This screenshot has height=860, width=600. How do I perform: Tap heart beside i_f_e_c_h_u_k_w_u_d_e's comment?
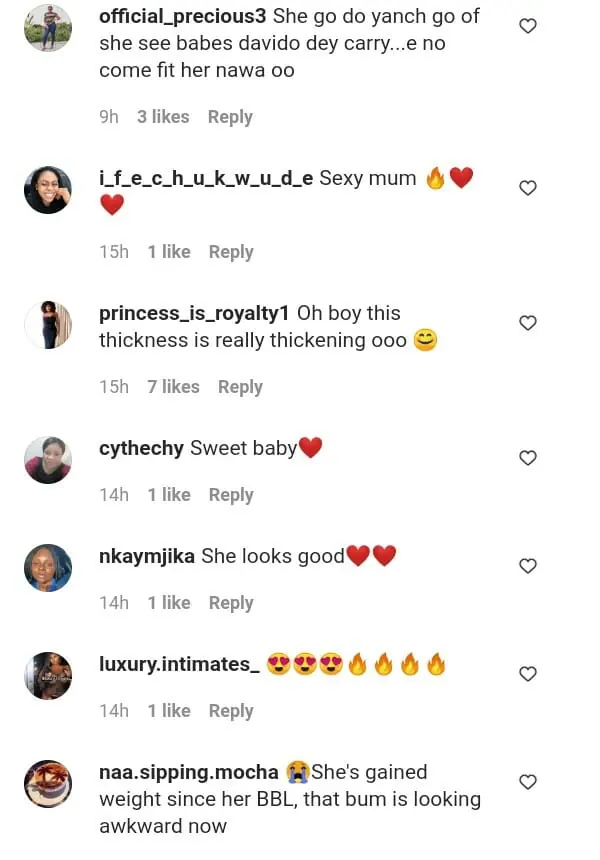click(x=528, y=188)
